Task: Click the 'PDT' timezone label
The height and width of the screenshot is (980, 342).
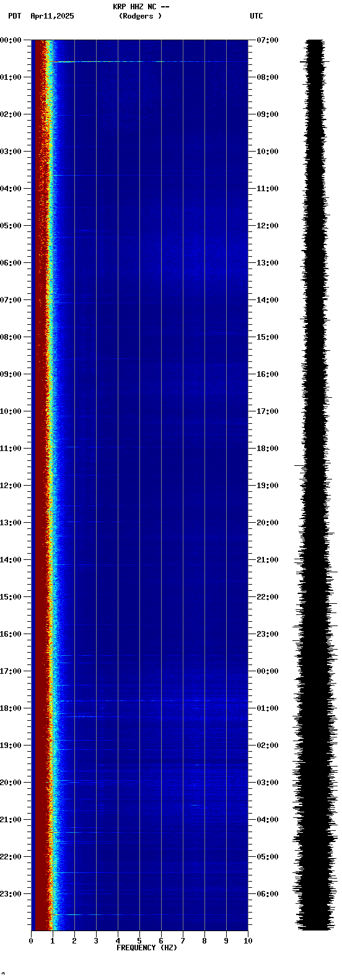Action: coord(14,16)
